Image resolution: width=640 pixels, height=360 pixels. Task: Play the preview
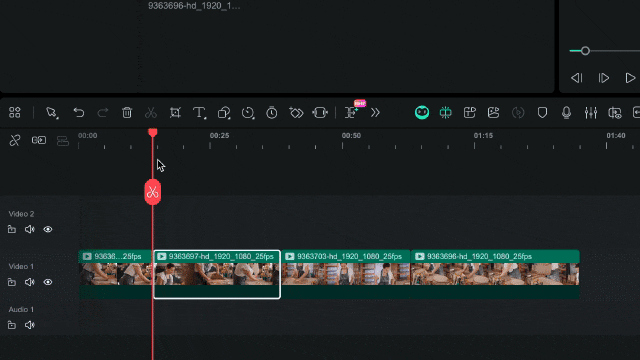coord(630,78)
